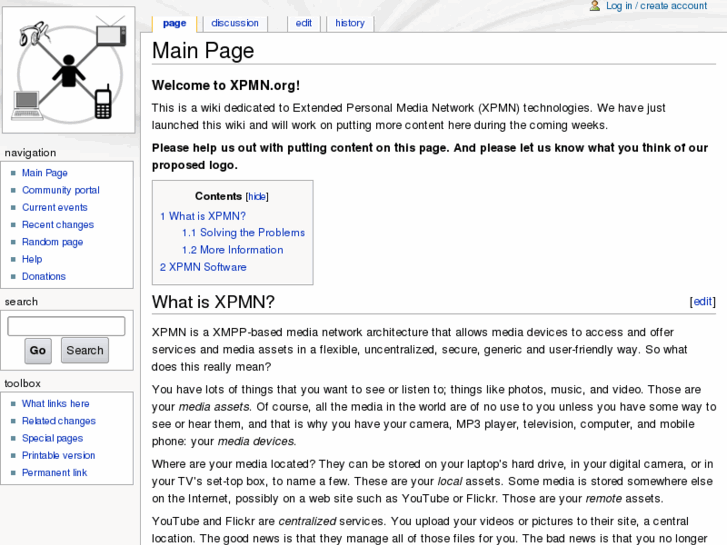The image size is (727, 545).
Task: Click the user icon beside Log in
Action: click(x=595, y=6)
